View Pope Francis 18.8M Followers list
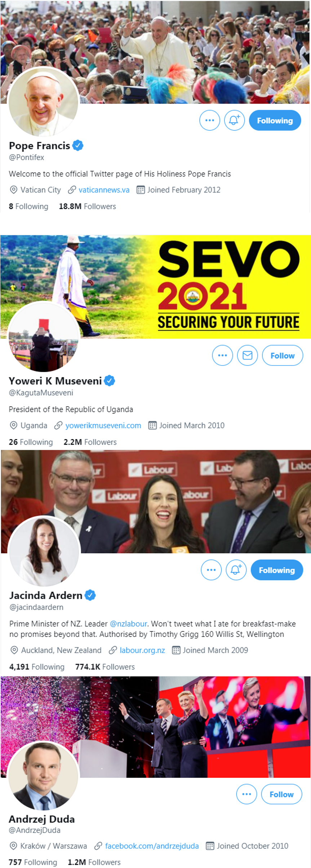Screen dimensions: 311x868 point(88,207)
